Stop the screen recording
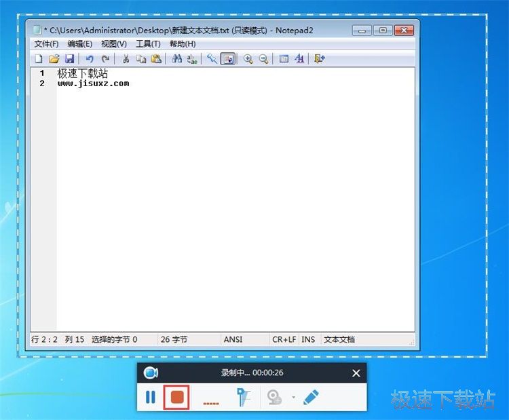 pos(177,397)
